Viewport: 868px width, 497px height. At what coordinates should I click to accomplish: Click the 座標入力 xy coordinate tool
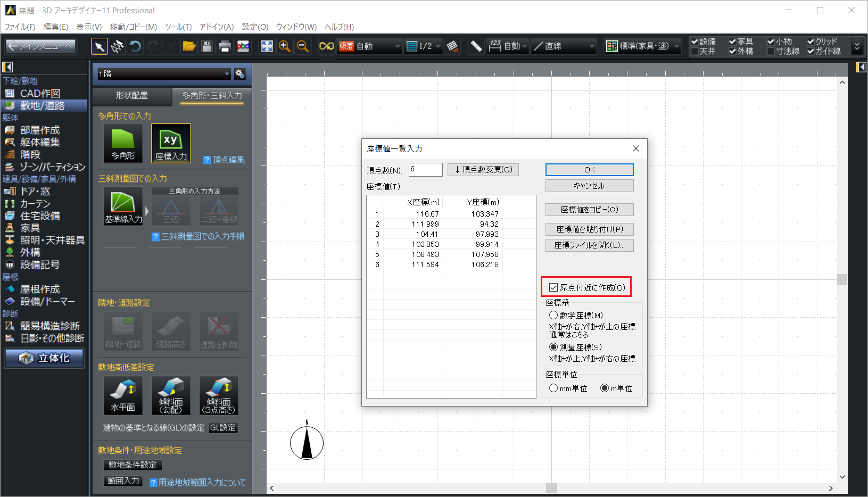[171, 143]
